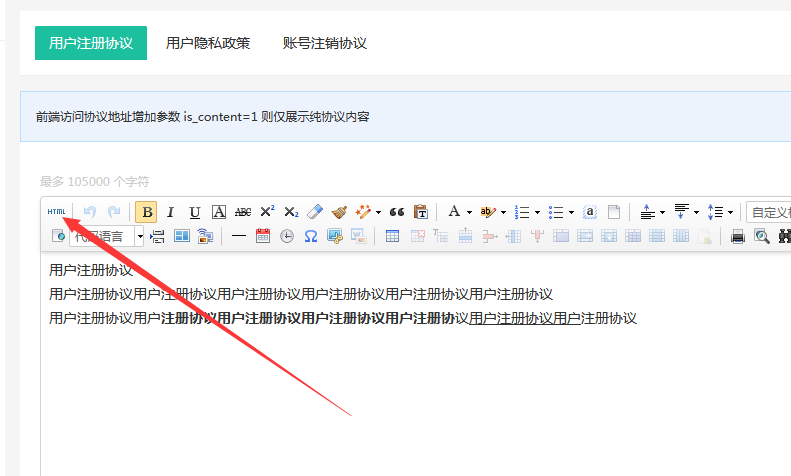Viewport: 791px width, 476px height.
Task: Insert an ordered numbered list
Action: pos(522,212)
